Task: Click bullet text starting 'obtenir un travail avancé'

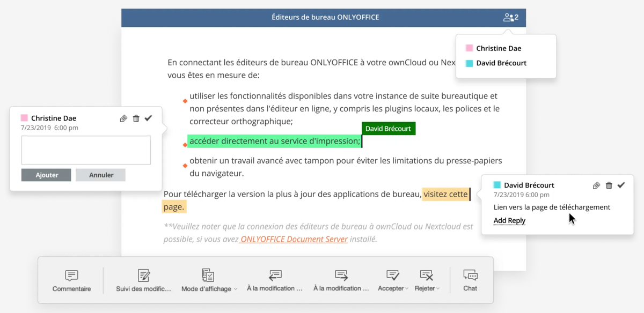Action: 346,167
